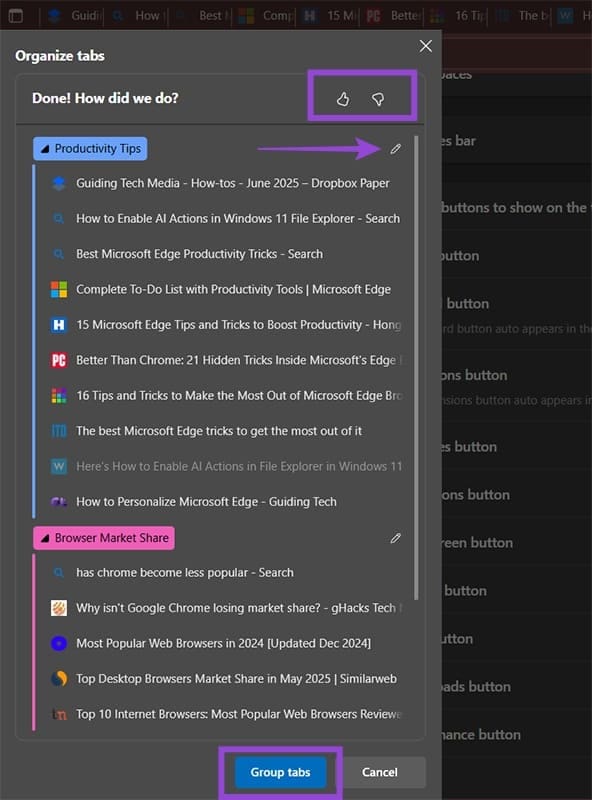Switch to the How browser tab
This screenshot has height=800, width=592.
coord(136,16)
